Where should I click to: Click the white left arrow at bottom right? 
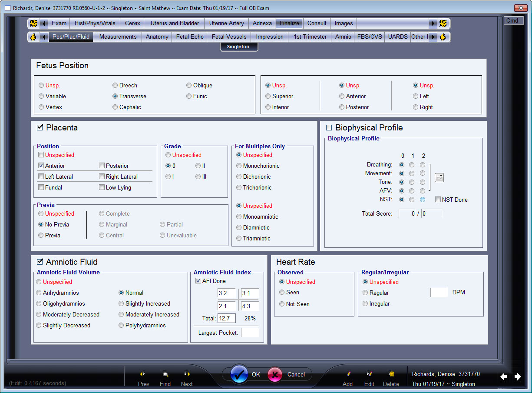tap(504, 377)
